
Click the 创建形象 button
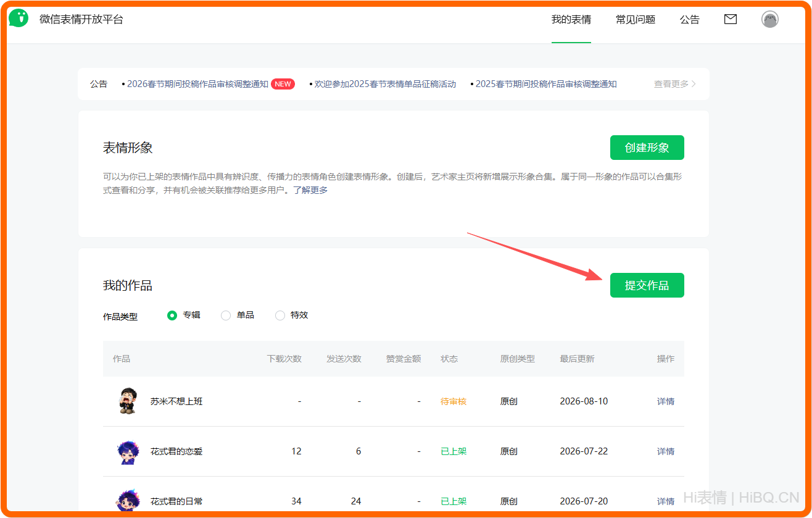647,148
